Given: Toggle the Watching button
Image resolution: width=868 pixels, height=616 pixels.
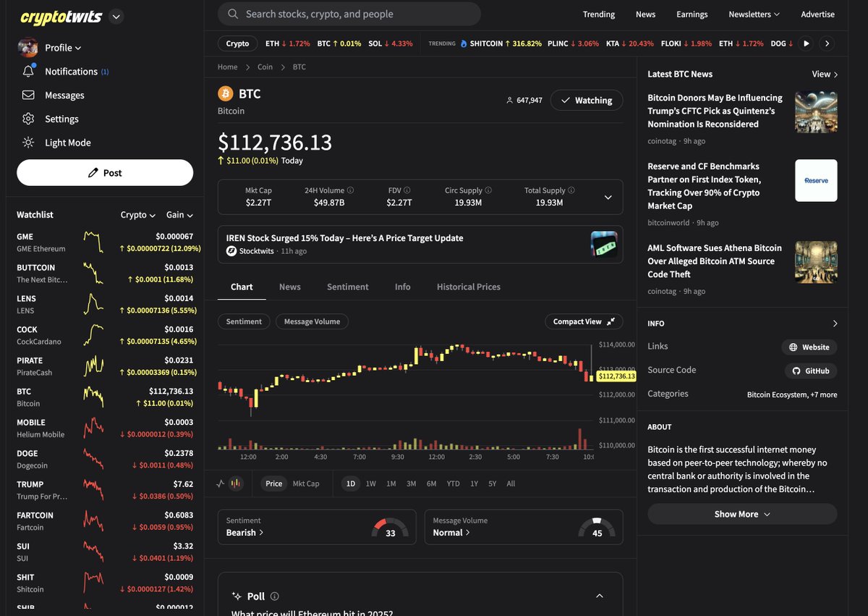Looking at the screenshot, I should [x=587, y=100].
